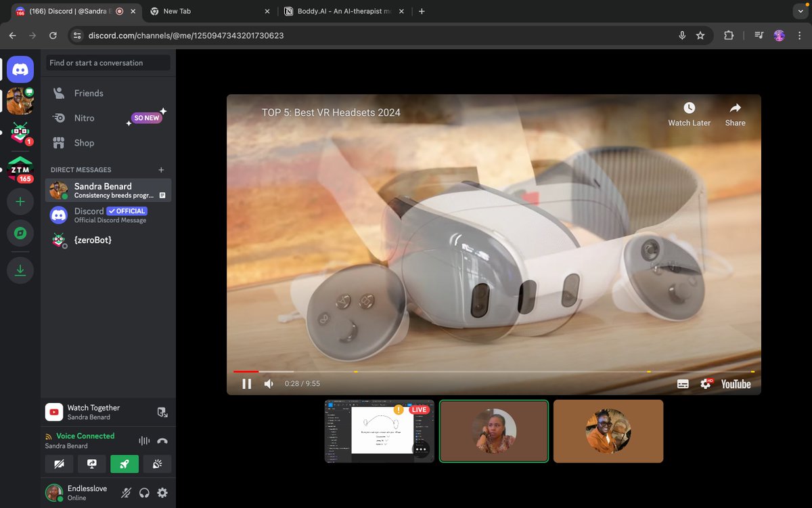Open the Friends page
Image resolution: width=812 pixels, height=508 pixels.
click(108, 93)
